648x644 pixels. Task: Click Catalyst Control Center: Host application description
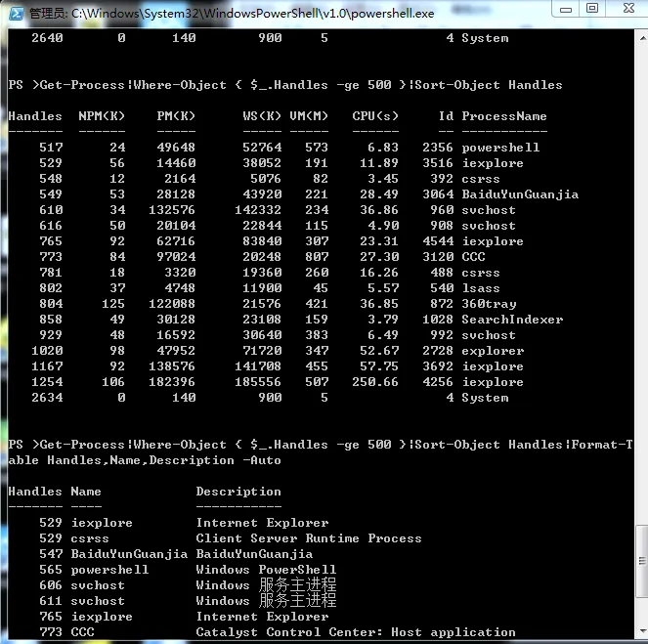point(356,632)
